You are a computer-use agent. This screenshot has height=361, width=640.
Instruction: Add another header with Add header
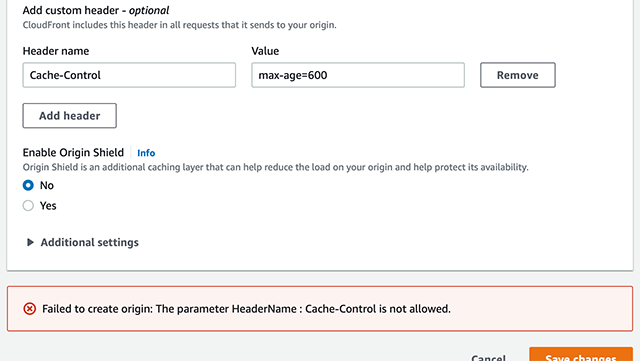[x=69, y=116]
